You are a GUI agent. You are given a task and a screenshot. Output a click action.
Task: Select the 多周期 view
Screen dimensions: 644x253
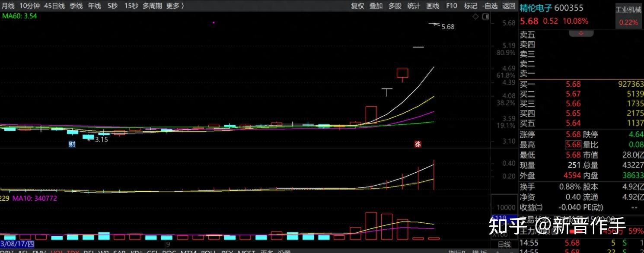152,6
